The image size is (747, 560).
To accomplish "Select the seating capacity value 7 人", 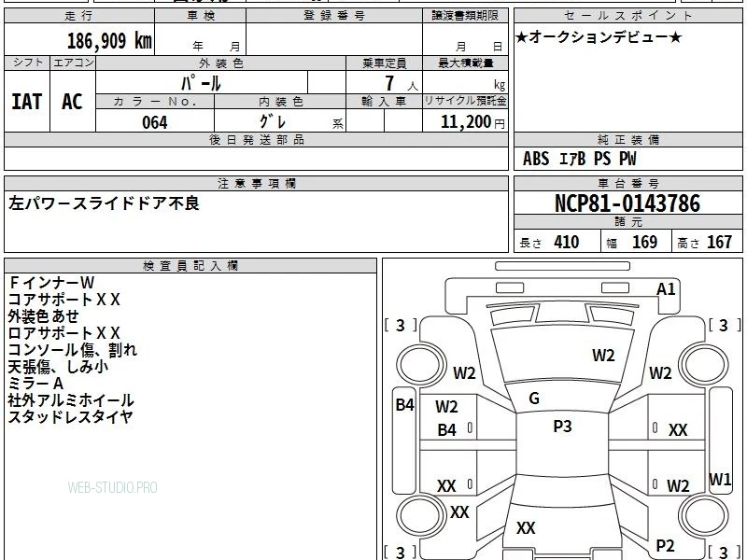I will (x=401, y=83).
